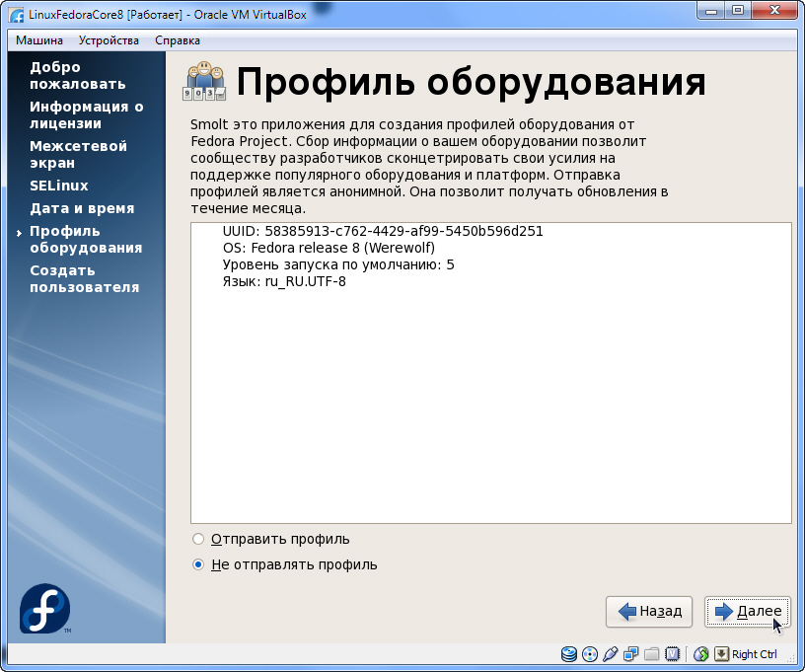Click 'Добро пожаловать' sidebar step
The image size is (805, 672).
click(78, 75)
